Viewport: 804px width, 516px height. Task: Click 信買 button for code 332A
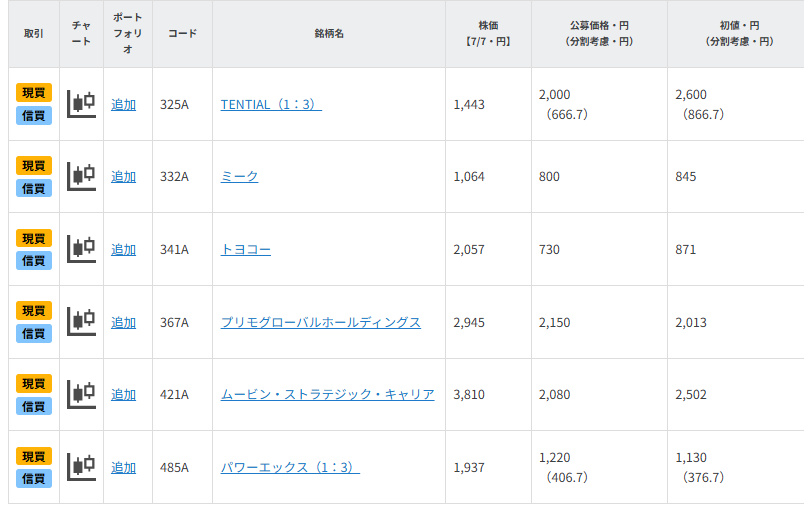tap(34, 188)
